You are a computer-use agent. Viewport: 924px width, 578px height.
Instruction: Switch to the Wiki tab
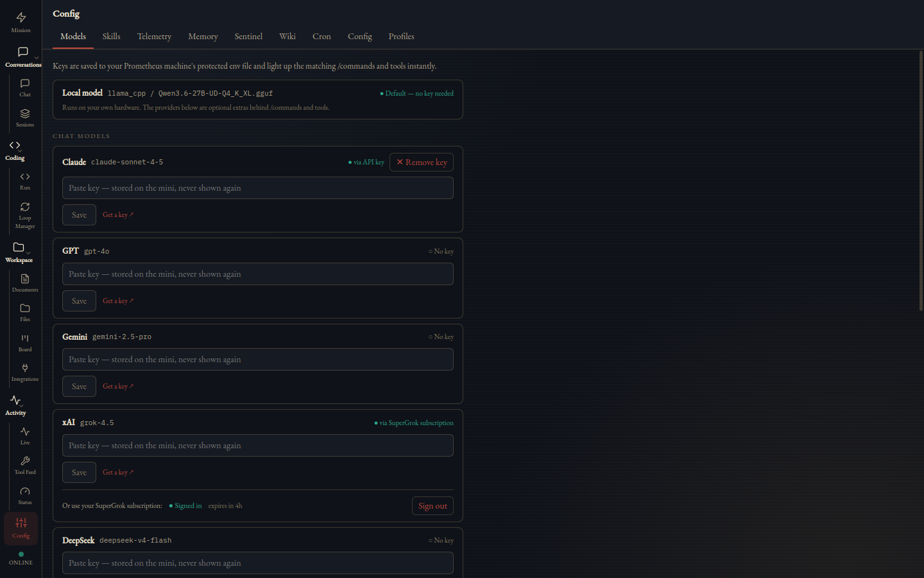[x=287, y=37]
